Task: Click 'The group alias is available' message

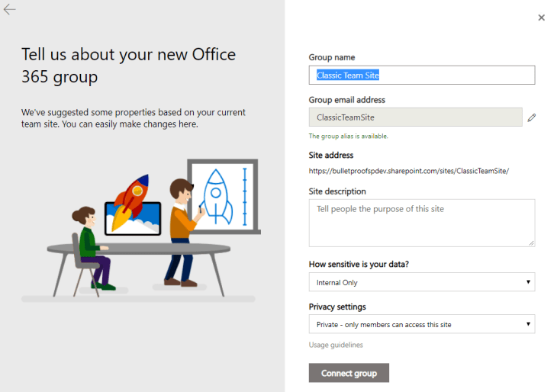Action: tap(348, 136)
